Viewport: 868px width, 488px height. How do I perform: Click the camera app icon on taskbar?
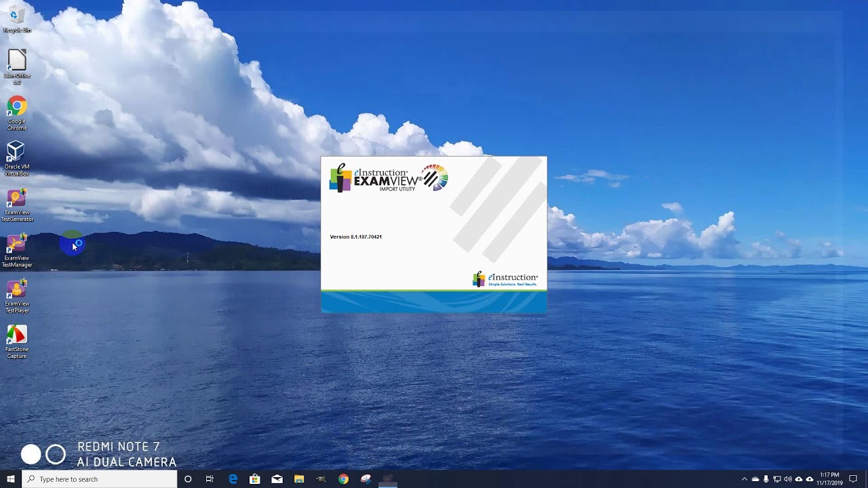click(321, 479)
